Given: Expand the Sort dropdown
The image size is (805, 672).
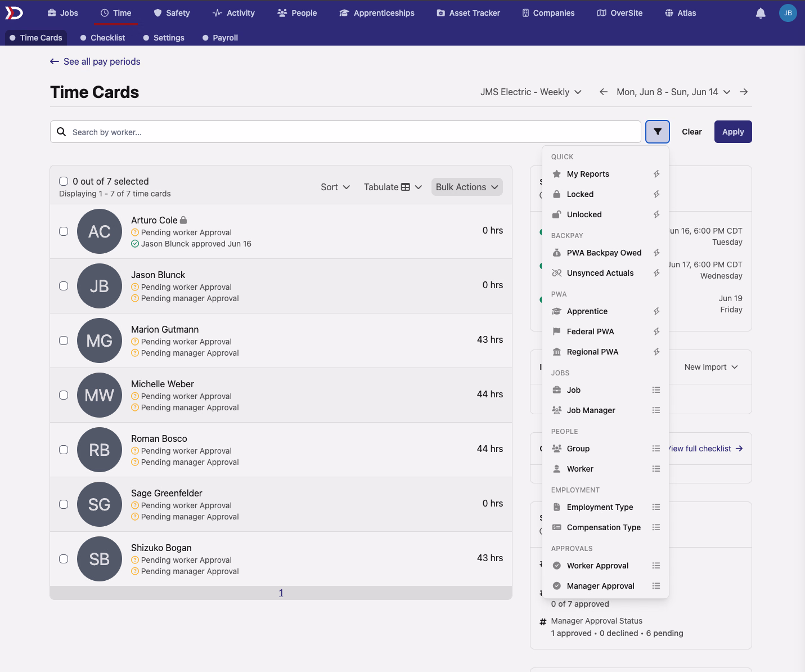Looking at the screenshot, I should [x=335, y=187].
